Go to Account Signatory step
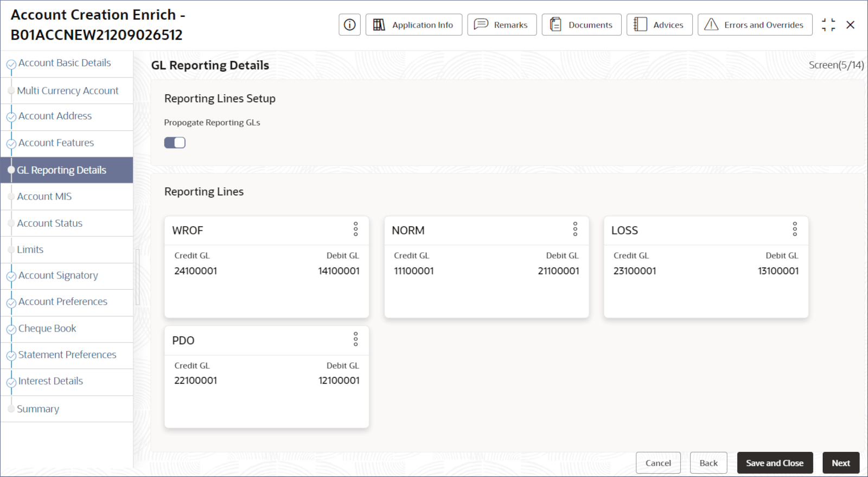The width and height of the screenshot is (868, 477). [x=67, y=276]
